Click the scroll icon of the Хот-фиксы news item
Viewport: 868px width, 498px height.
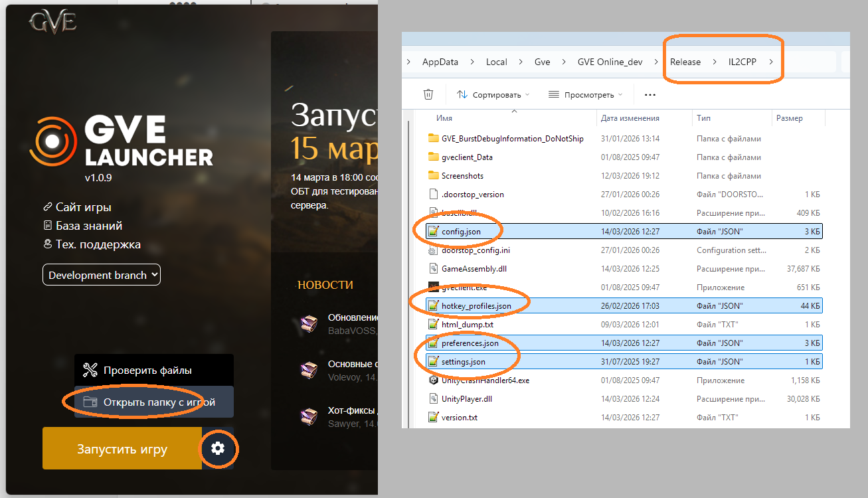point(308,416)
